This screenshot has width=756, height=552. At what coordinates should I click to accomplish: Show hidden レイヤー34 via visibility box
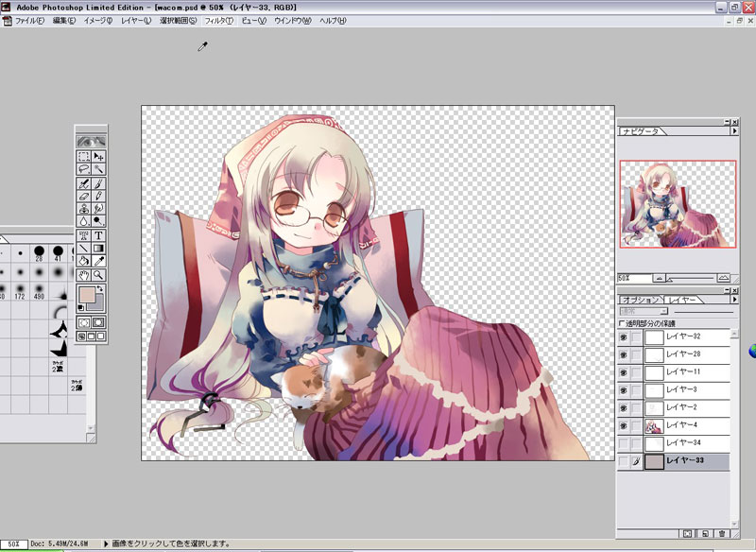[623, 443]
